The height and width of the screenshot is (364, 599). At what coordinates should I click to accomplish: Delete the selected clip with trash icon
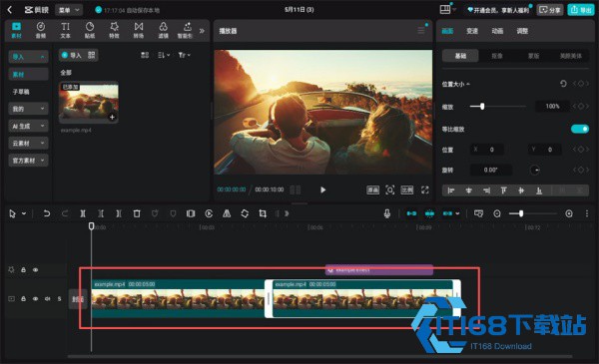point(137,213)
